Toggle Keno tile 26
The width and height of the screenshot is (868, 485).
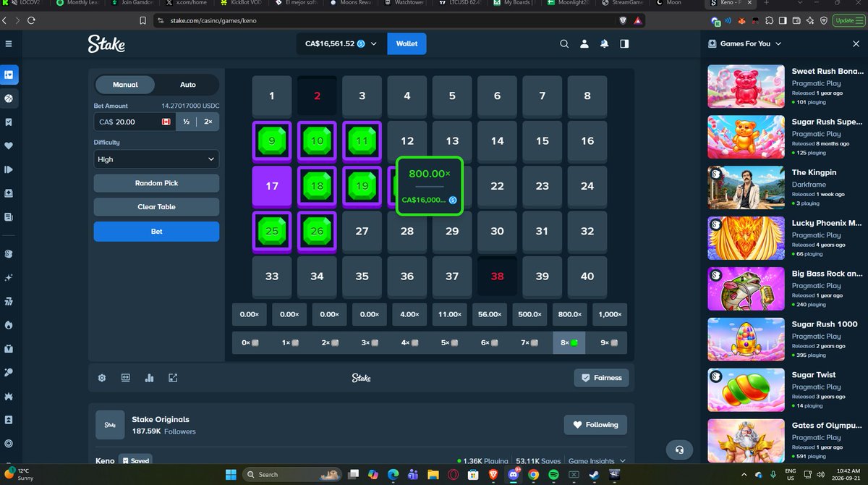(x=317, y=231)
